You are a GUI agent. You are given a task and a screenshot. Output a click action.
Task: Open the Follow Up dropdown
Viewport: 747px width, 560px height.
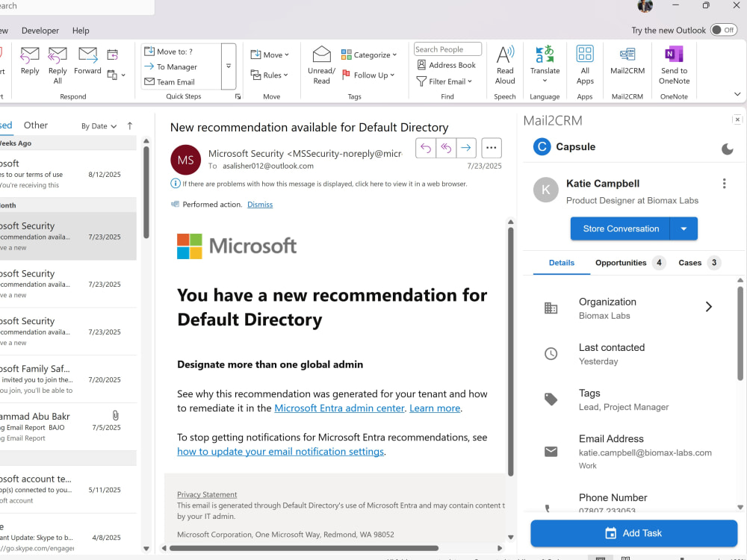pyautogui.click(x=368, y=75)
